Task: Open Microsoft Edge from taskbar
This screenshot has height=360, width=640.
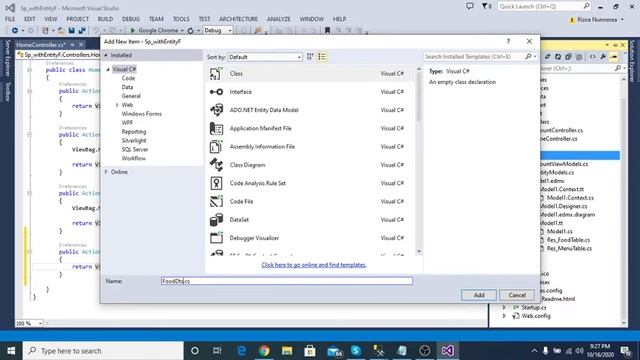Action: (x=241, y=351)
